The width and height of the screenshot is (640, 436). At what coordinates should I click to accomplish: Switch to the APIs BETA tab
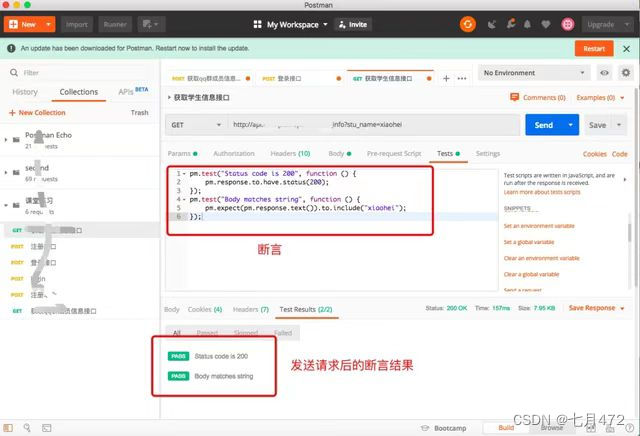133,91
